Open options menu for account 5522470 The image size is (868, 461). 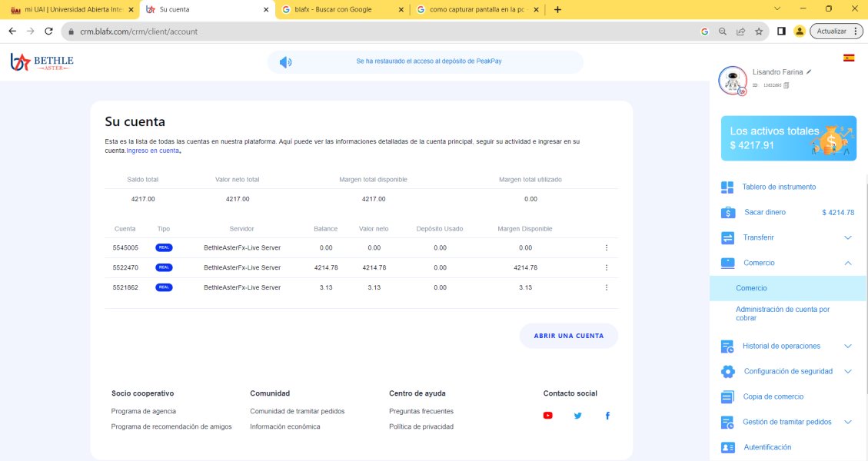(x=607, y=267)
